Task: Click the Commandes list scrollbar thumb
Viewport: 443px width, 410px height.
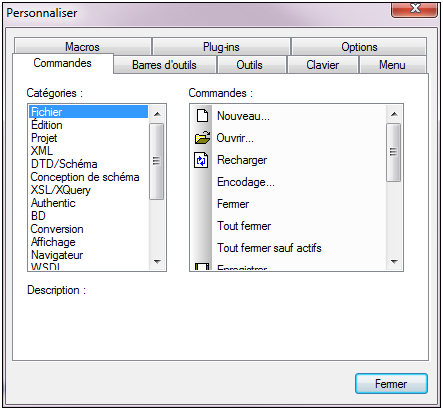Action: [x=393, y=152]
